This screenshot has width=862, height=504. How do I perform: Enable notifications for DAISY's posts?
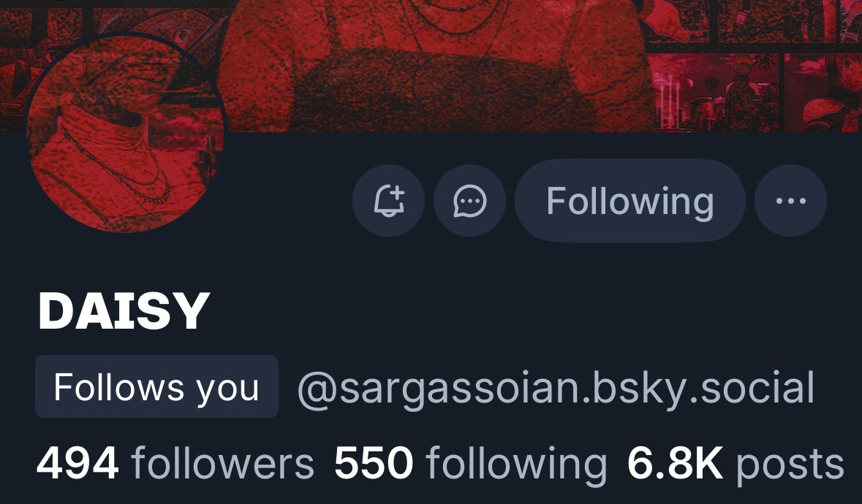click(389, 200)
